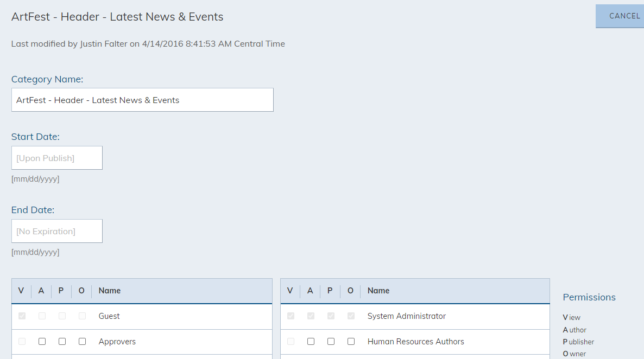Toggle Publisher checkbox for System Administrator

click(x=331, y=316)
